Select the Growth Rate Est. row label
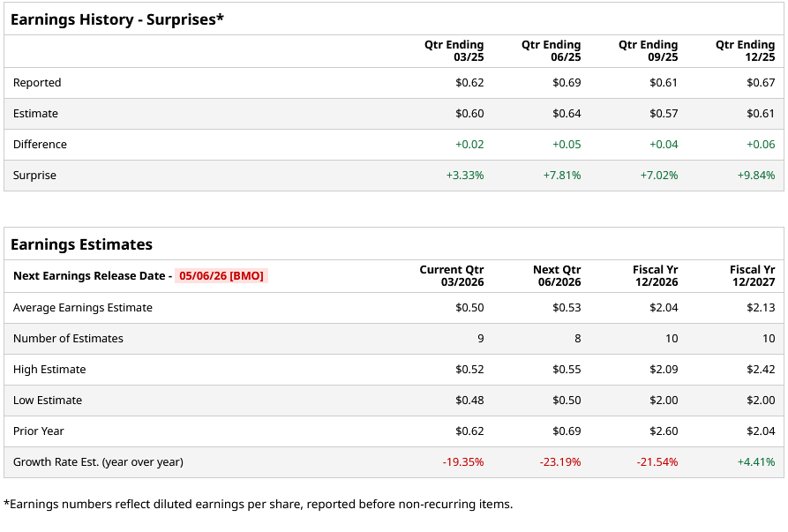 point(98,462)
